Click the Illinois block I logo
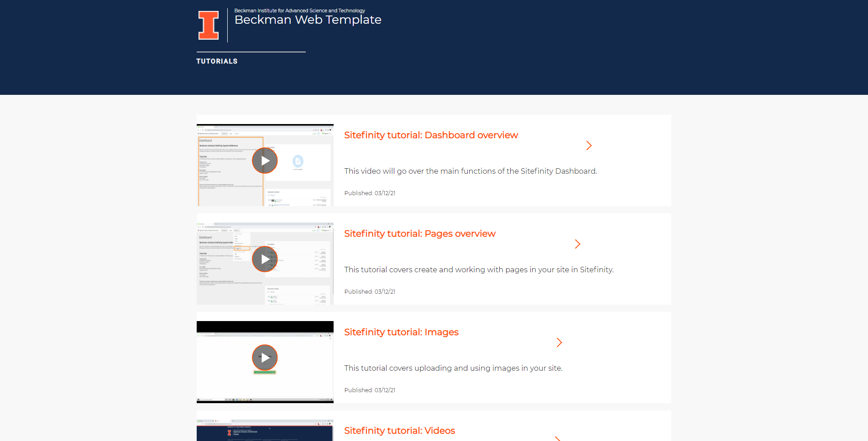Image resolution: width=868 pixels, height=441 pixels. [209, 26]
